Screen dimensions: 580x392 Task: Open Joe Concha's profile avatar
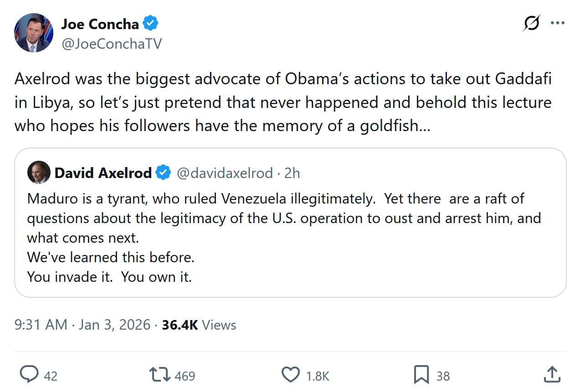click(x=34, y=33)
